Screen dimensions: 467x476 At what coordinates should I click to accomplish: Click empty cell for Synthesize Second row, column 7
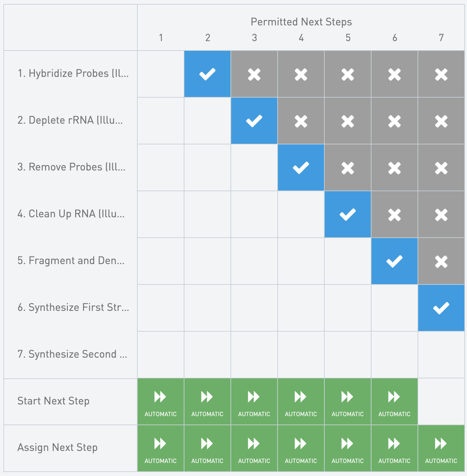point(441,355)
